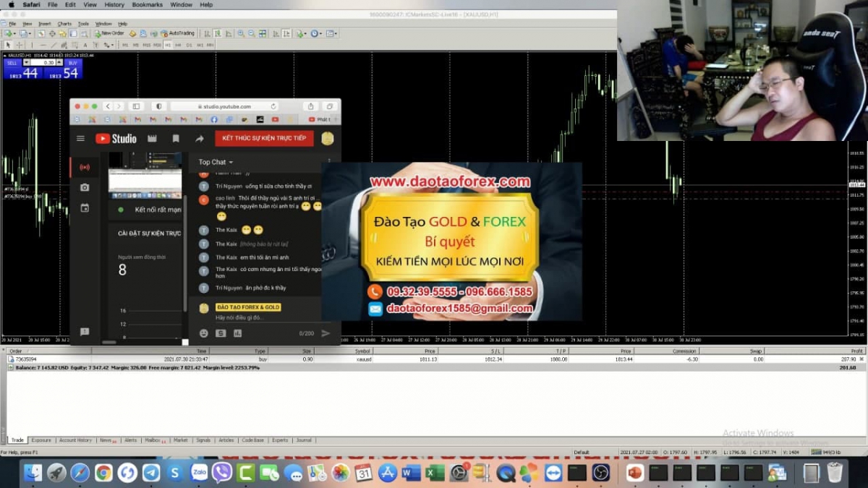Switch chart to the M1 timeframe
Screen dimensions: 868x488
pyautogui.click(x=124, y=45)
